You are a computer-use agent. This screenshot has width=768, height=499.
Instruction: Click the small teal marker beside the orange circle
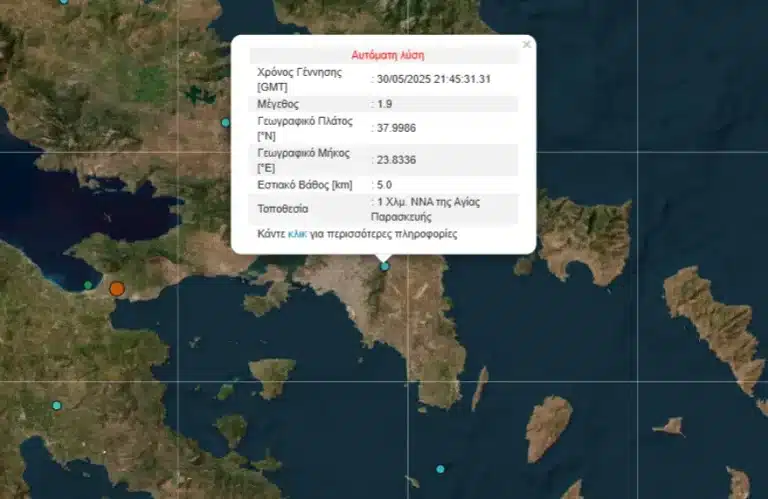tap(88, 286)
